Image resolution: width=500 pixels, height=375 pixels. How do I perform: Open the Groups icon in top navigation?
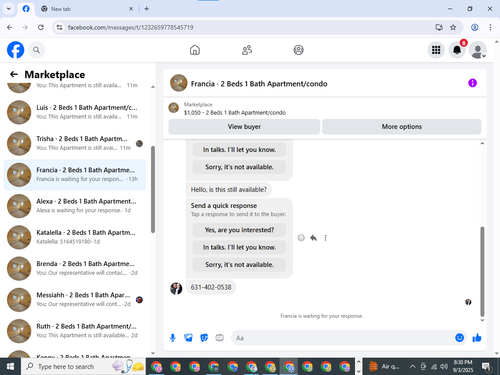point(298,50)
